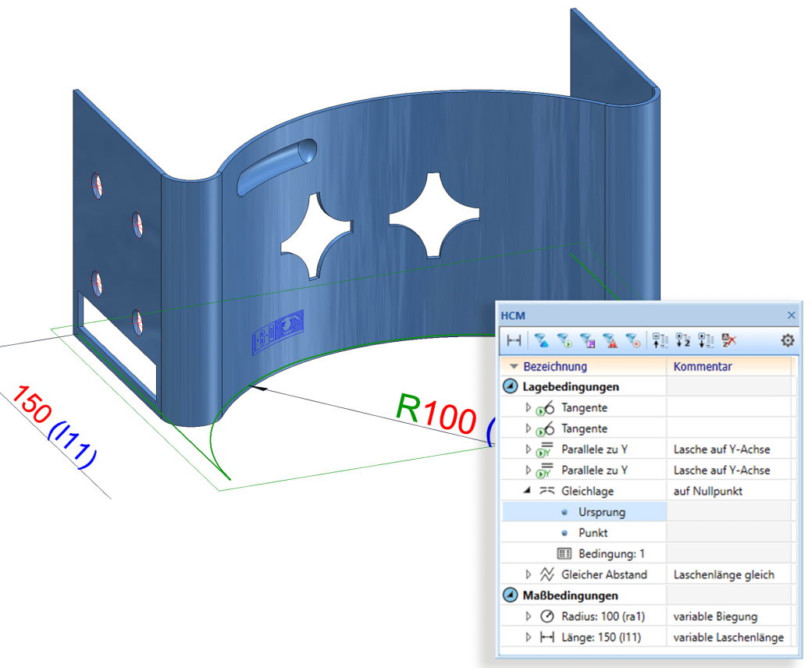Open HCM settings gear
812x668 pixels.
pyautogui.click(x=788, y=340)
